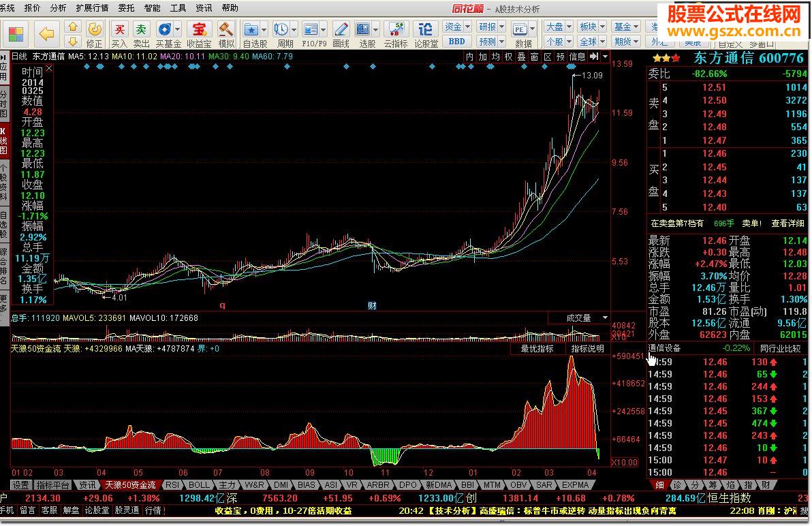Click the BBD button in toolbar
The image size is (812, 526).
[x=456, y=42]
